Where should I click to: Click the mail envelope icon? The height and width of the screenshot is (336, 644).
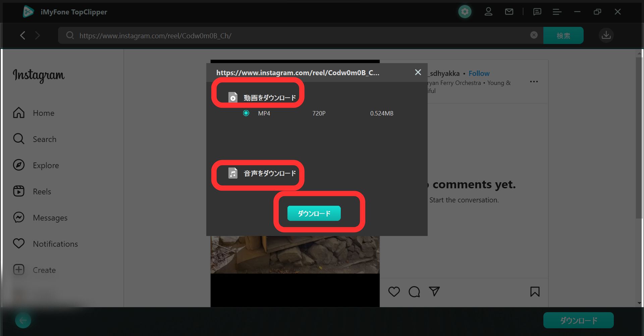tap(509, 12)
